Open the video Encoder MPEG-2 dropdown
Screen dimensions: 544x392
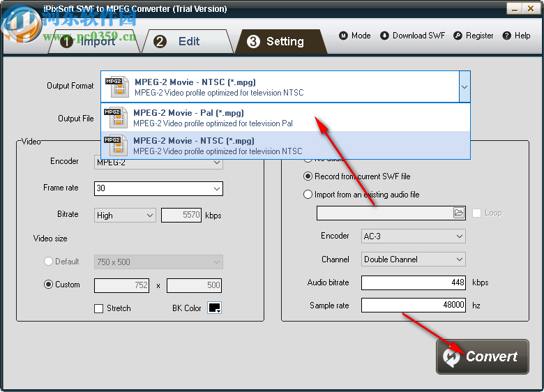click(158, 163)
